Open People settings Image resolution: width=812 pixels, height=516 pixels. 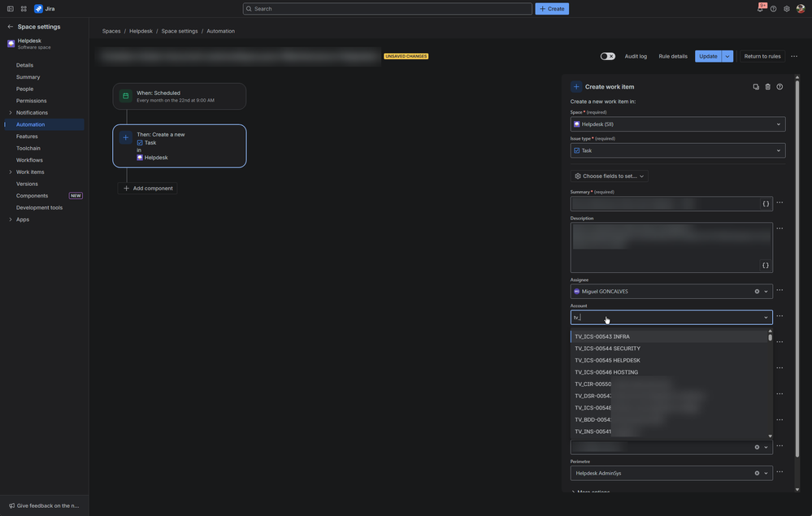pos(25,89)
